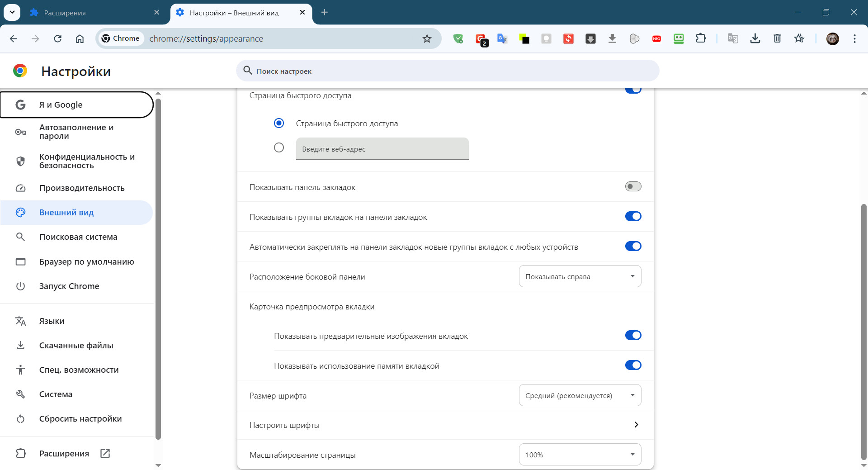
Task: Open Производительность settings section
Action: point(77,188)
